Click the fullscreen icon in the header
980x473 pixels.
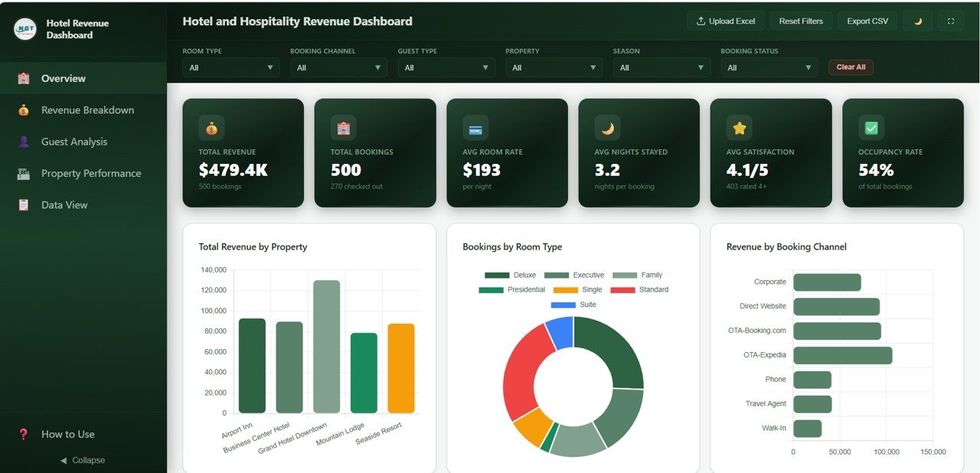tap(951, 21)
